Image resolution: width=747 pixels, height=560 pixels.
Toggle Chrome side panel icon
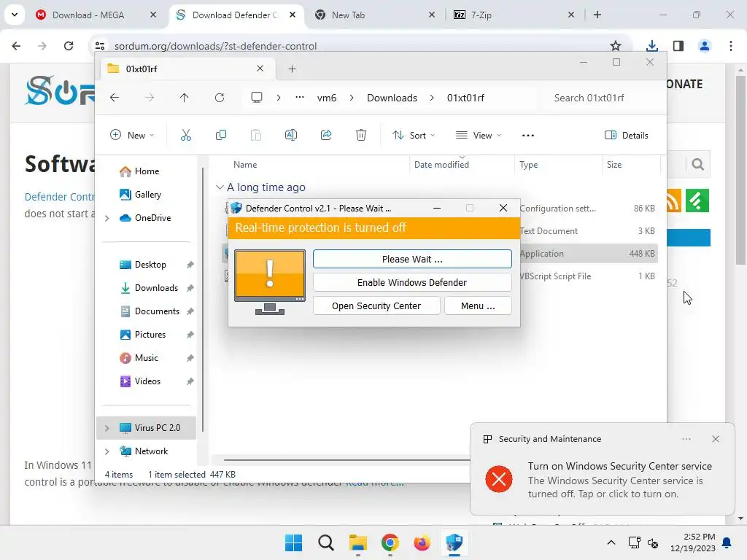[x=678, y=46]
